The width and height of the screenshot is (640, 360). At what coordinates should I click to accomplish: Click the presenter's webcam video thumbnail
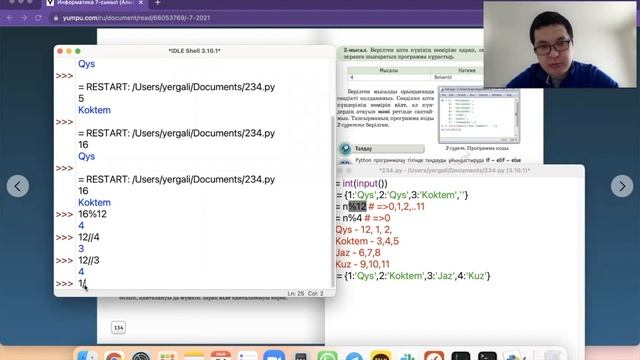(x=560, y=44)
